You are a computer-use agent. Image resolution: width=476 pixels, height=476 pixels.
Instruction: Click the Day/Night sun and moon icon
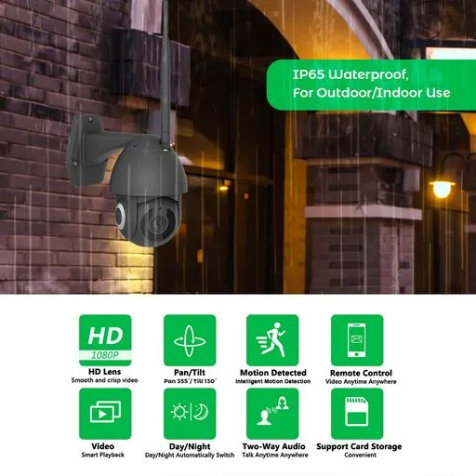coord(190,414)
